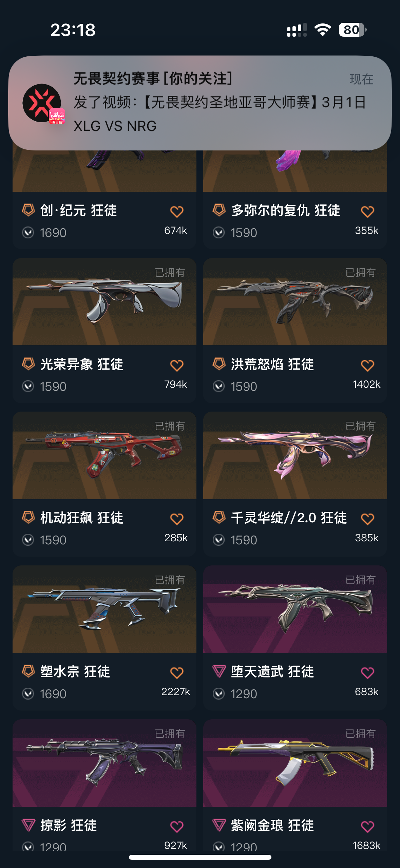Tap heart icon for 洪荒怒焰 狂徒

[x=367, y=366]
